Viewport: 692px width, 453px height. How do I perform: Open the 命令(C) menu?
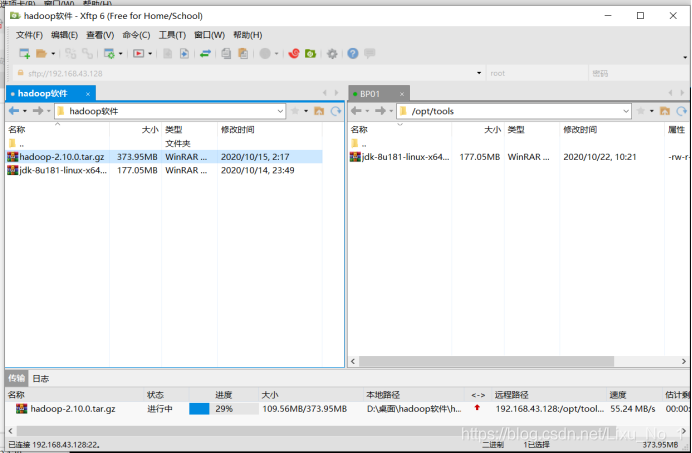136,35
